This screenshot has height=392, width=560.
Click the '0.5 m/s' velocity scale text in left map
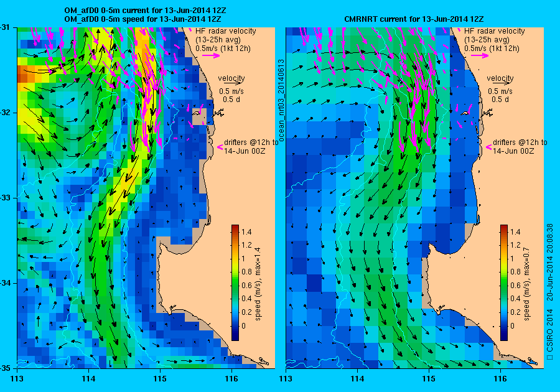click(231, 91)
